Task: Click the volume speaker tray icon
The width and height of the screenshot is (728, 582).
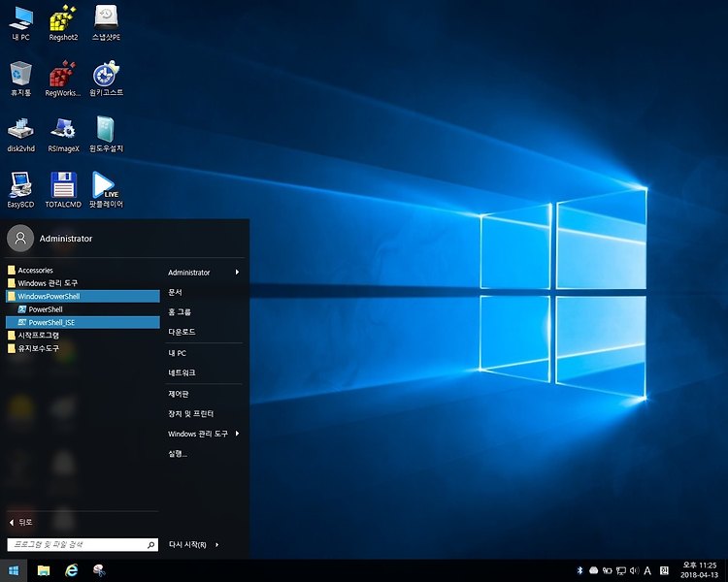Action: (x=634, y=570)
